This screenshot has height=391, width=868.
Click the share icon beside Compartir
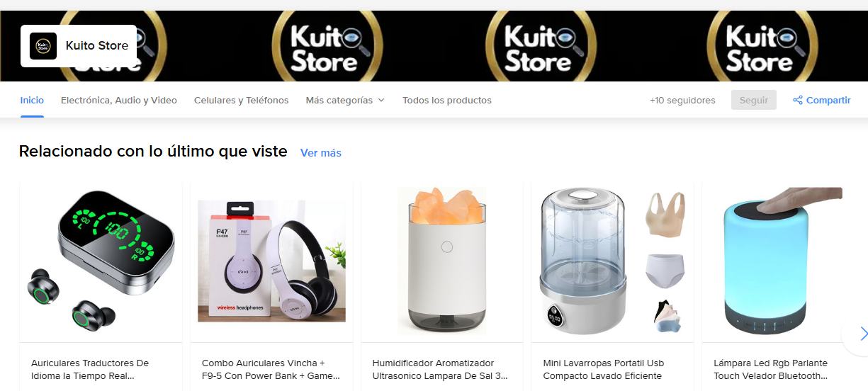click(x=798, y=100)
